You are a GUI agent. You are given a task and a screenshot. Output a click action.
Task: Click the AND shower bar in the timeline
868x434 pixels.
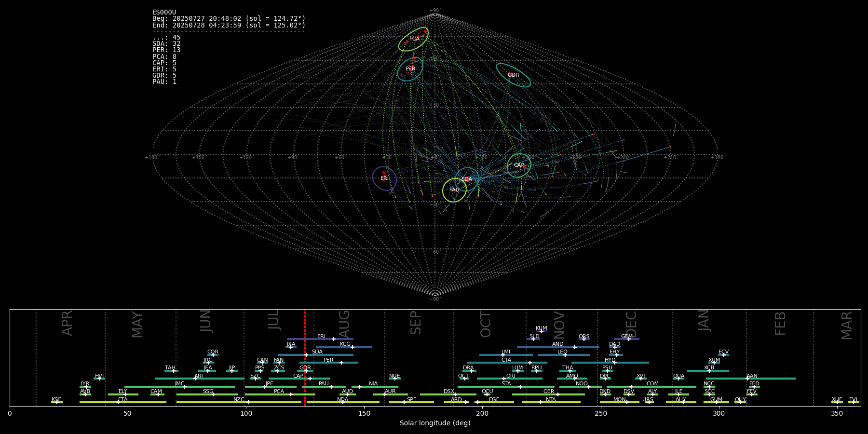(x=558, y=347)
